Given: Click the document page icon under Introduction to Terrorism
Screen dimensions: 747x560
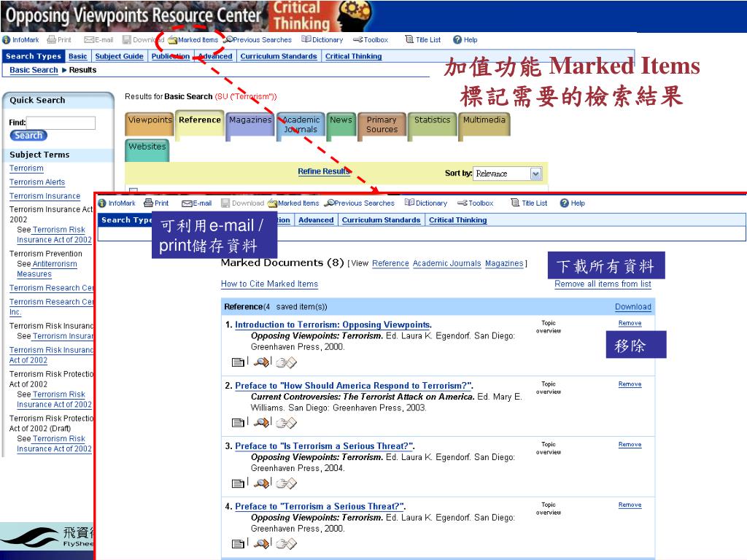Looking at the screenshot, I should [239, 362].
